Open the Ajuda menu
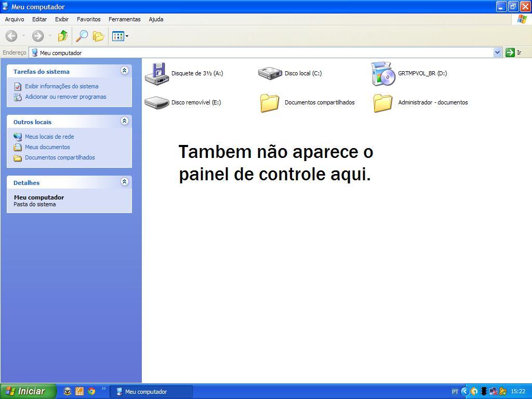The image size is (532, 399). [x=156, y=19]
